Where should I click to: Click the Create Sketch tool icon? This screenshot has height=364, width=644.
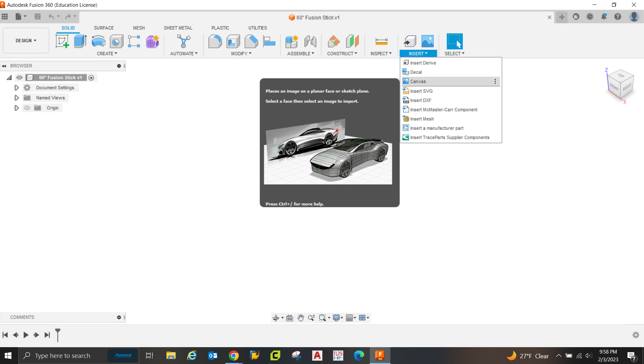(x=62, y=41)
